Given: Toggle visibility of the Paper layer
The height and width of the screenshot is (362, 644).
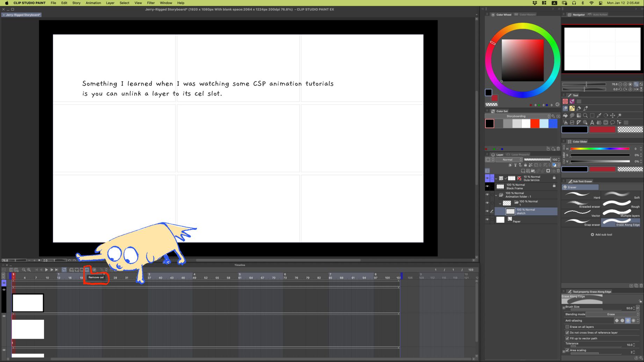Looking at the screenshot, I should click(487, 220).
